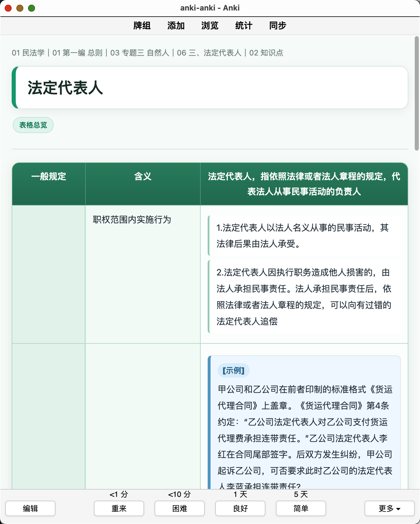Image resolution: width=420 pixels, height=524 pixels.
Task: Click the breadcrumb text 01 民法学
Action: 28,53
